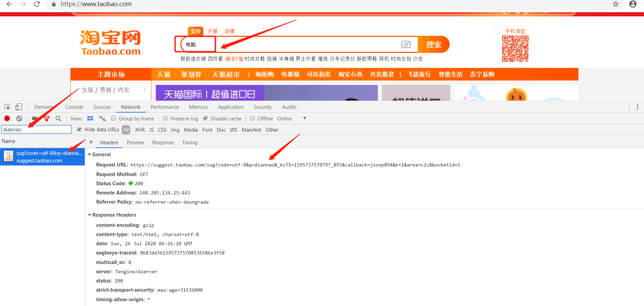Open the Timing tab of request
The width and height of the screenshot is (644, 306).
[x=190, y=143]
